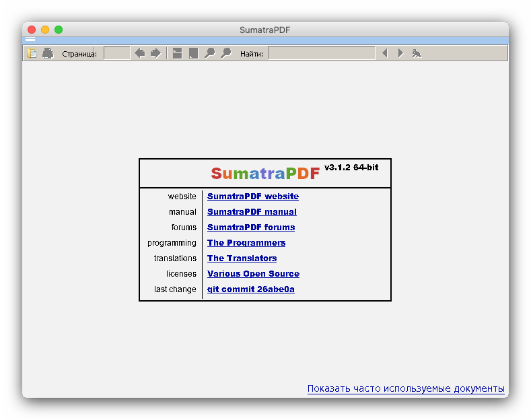Click the git commit 26abe0a link

250,289
